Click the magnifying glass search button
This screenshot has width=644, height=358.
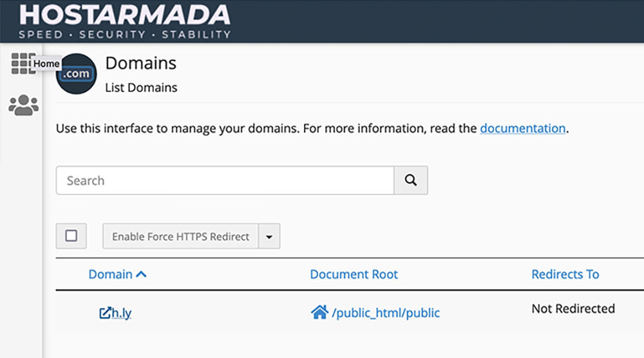coord(411,180)
